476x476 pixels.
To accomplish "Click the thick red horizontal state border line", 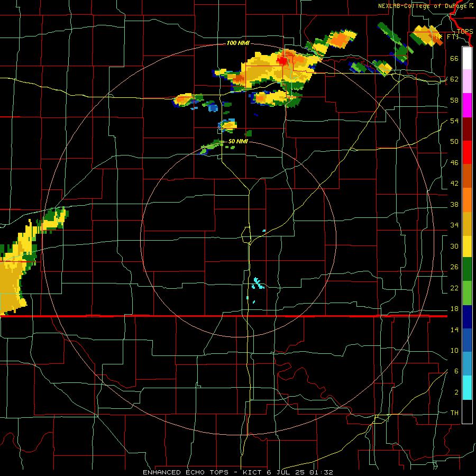I will 224,316.
